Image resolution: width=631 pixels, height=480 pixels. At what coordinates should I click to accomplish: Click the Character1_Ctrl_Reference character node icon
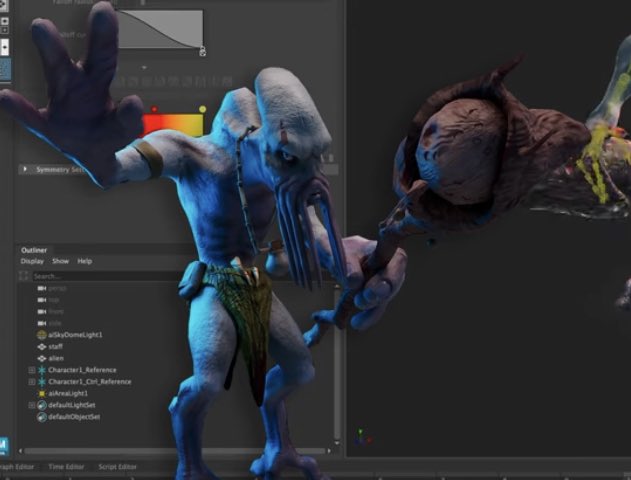42,381
